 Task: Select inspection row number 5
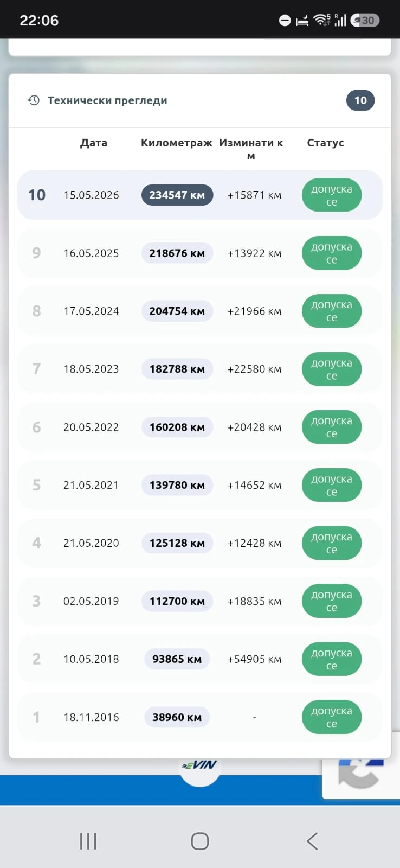point(200,485)
